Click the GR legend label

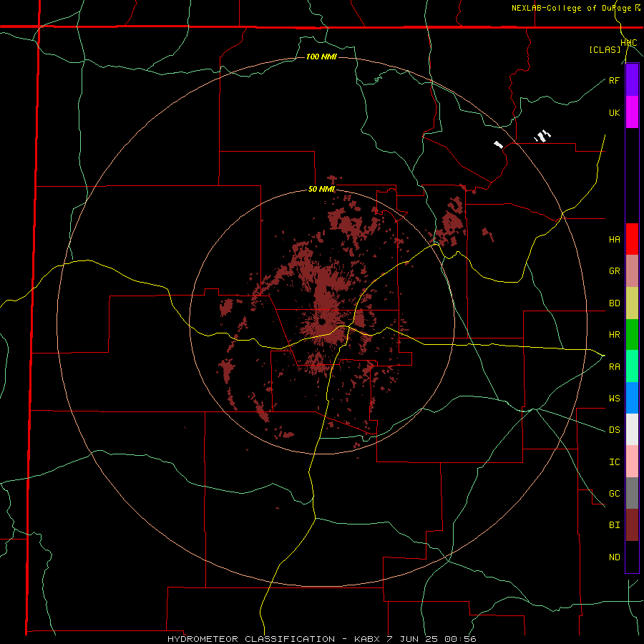point(614,271)
